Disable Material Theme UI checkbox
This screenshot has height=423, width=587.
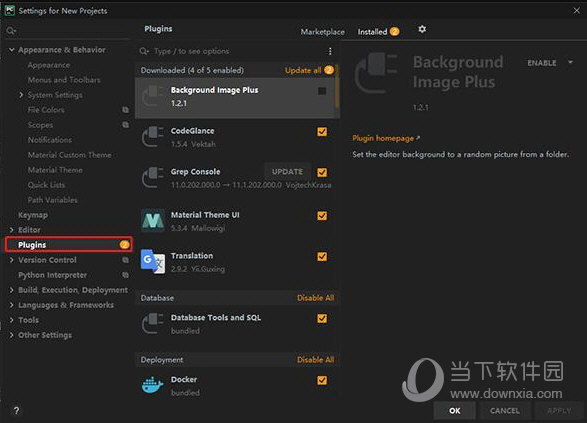(322, 216)
